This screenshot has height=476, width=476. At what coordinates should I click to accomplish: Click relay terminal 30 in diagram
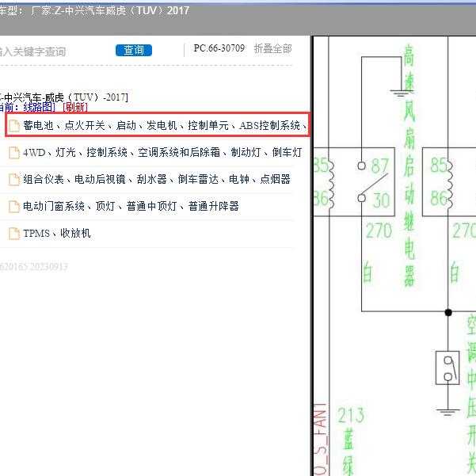[x=381, y=200]
